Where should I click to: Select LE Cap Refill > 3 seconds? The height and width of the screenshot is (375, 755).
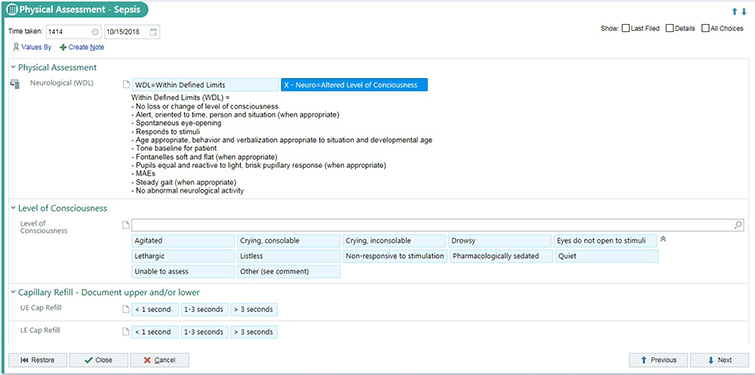click(x=254, y=332)
